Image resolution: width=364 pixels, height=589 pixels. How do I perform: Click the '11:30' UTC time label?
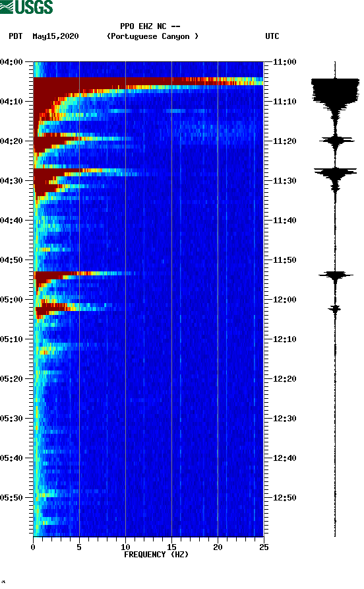284,181
